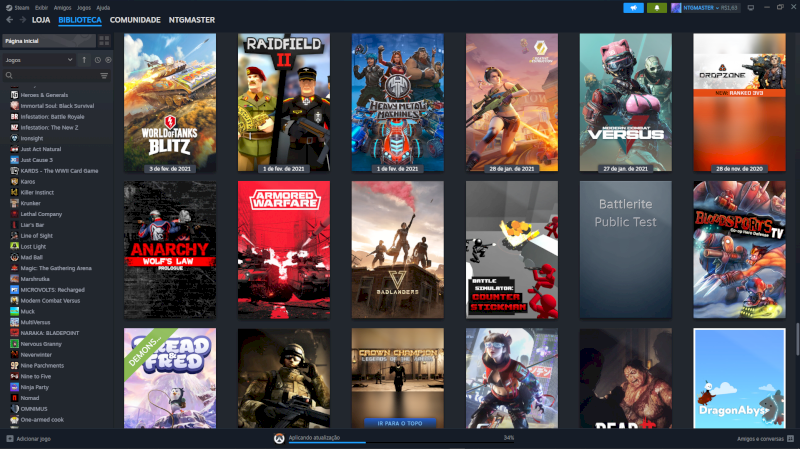Click the sort ascending arrow icon
Image resolution: width=800 pixels, height=449 pixels.
(x=84, y=60)
